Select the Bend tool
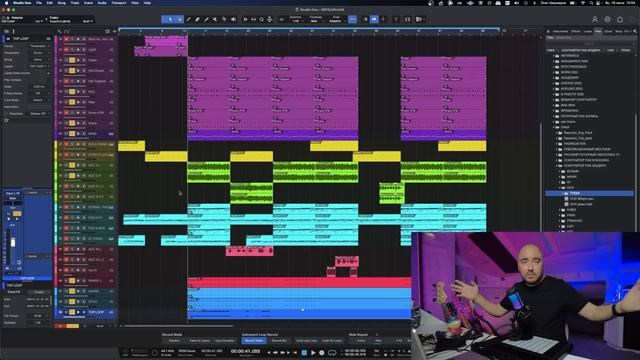 pos(224,19)
